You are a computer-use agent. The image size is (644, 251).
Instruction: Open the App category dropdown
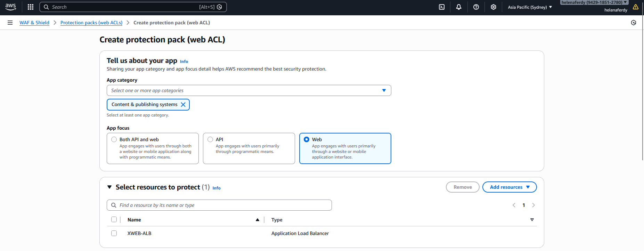tap(248, 90)
